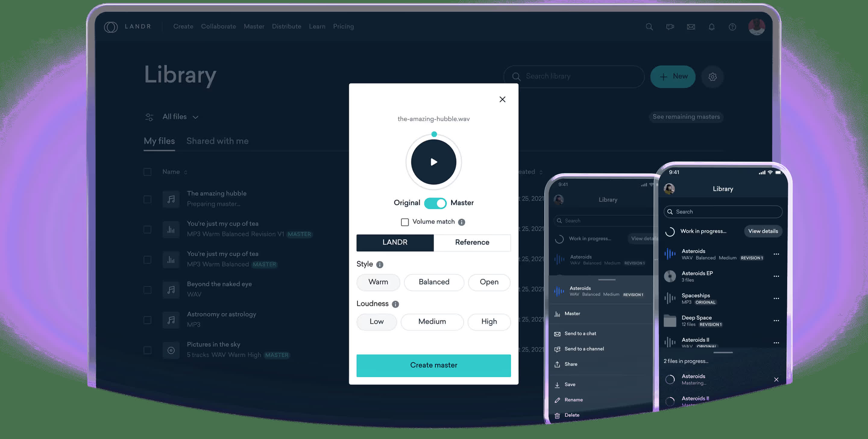Click Asteroids EP album art on phone

pos(670,276)
